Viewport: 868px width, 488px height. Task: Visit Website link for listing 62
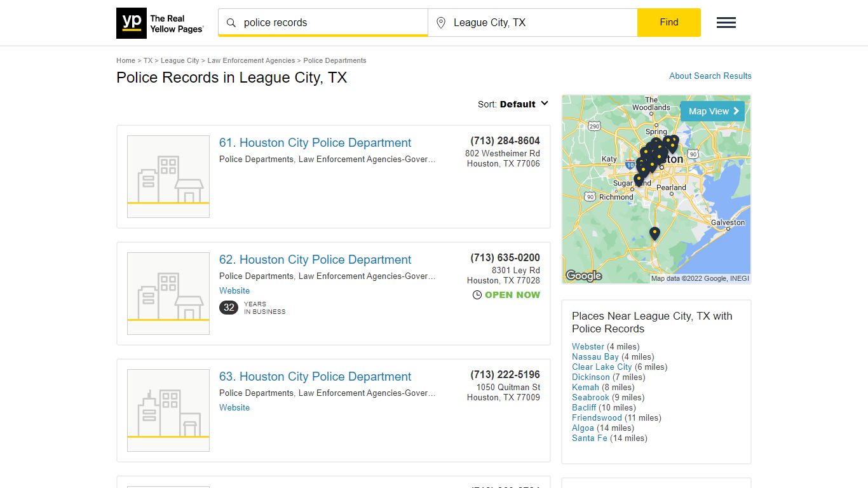234,290
